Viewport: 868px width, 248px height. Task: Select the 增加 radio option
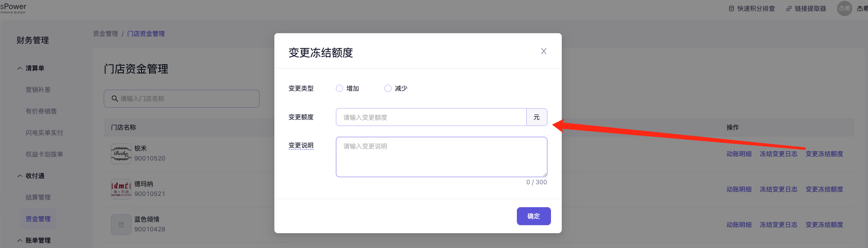(x=339, y=88)
